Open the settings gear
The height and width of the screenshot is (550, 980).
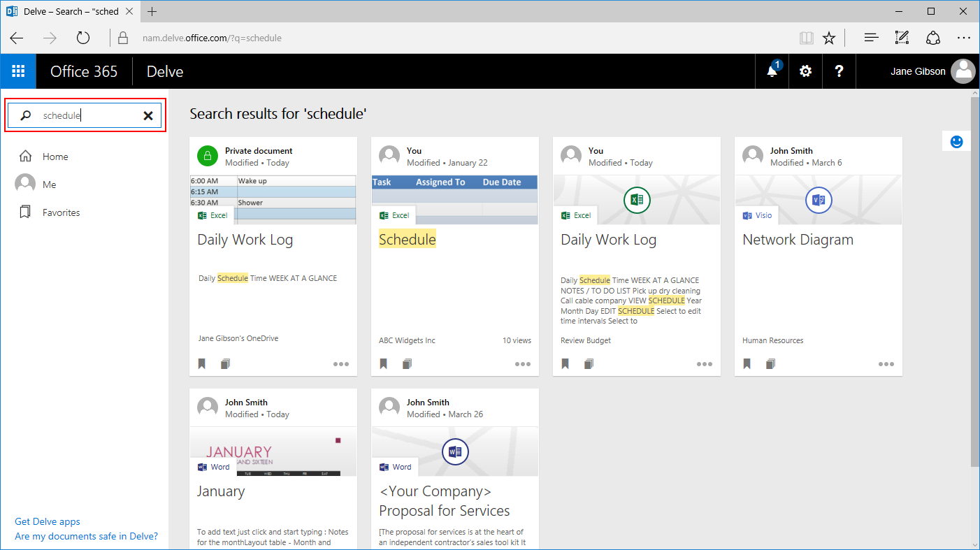(x=805, y=71)
